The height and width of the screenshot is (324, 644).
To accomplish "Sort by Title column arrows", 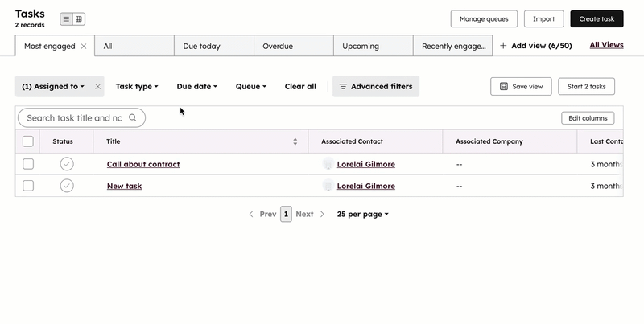I will click(x=295, y=141).
